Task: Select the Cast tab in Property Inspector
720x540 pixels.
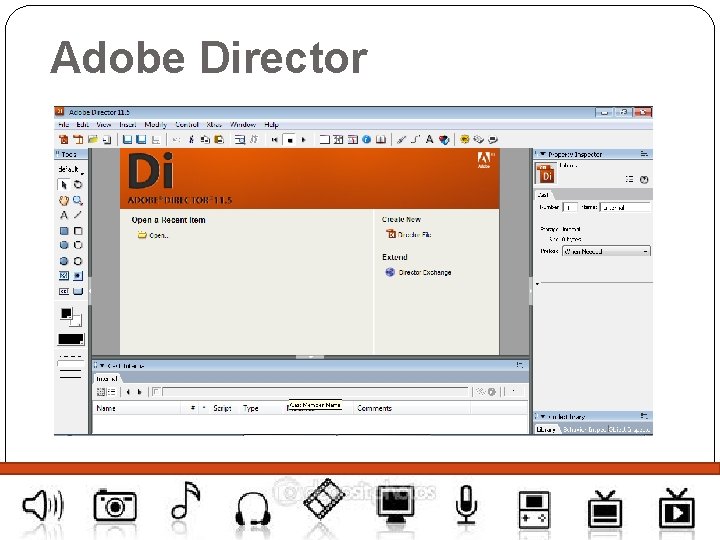Action: pos(543,195)
